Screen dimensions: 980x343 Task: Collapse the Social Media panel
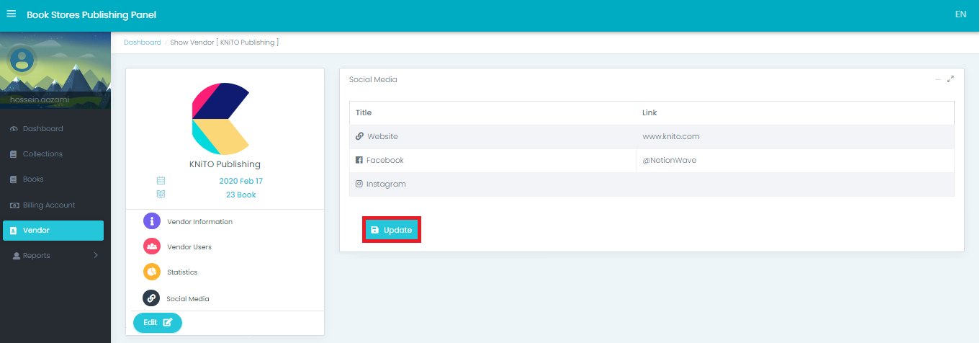point(938,79)
